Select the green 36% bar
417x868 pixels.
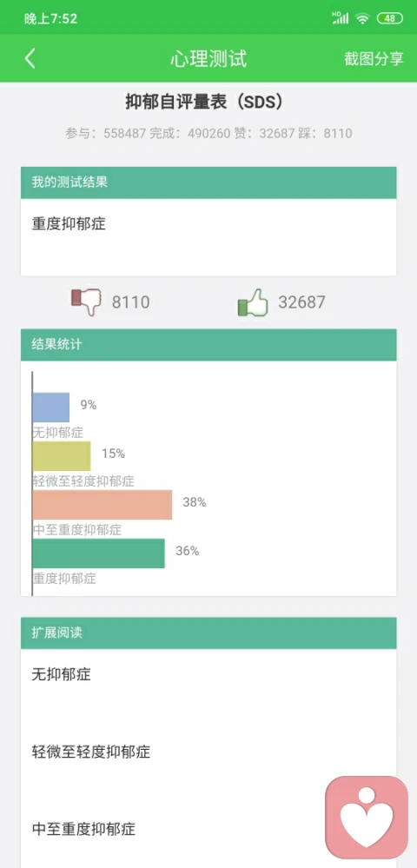(x=98, y=553)
